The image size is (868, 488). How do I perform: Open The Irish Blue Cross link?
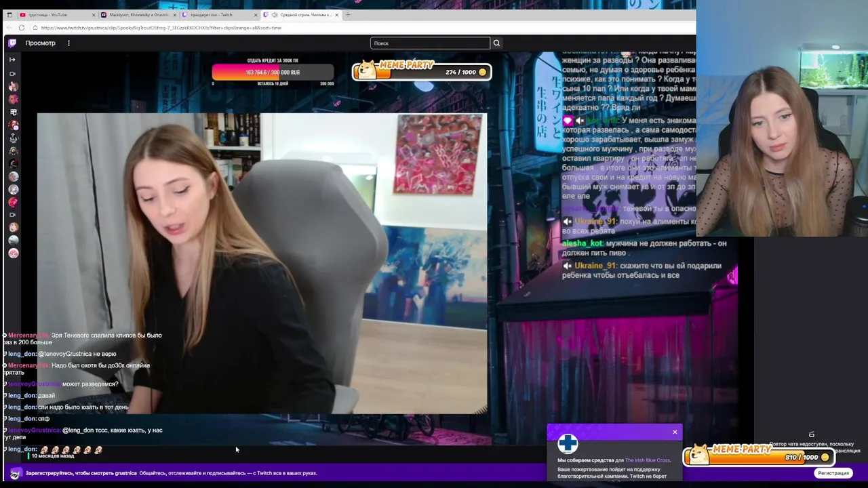[x=647, y=460]
